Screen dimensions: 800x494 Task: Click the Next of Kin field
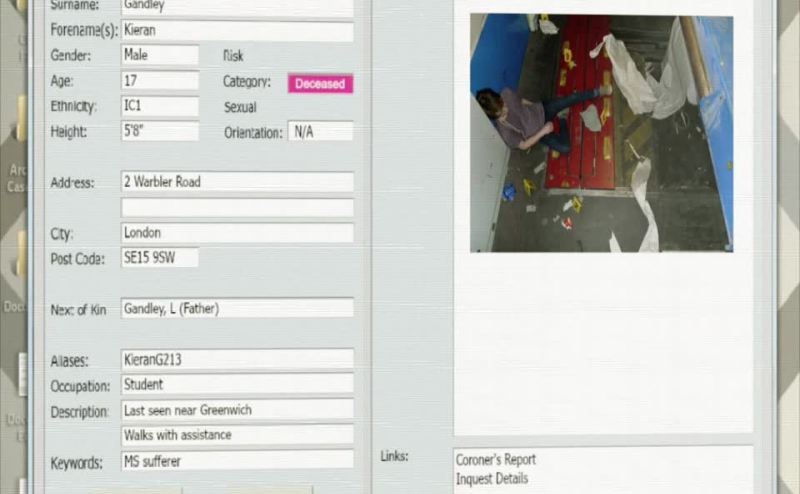237,309
